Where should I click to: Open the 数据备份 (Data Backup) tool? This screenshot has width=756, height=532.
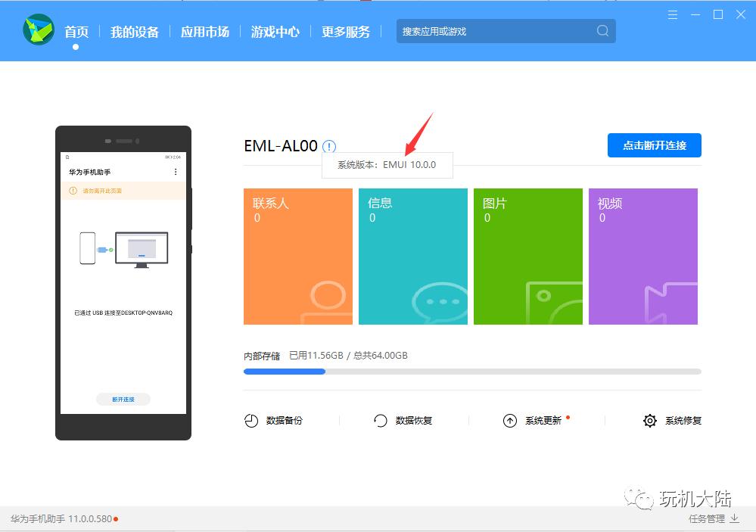[x=273, y=420]
